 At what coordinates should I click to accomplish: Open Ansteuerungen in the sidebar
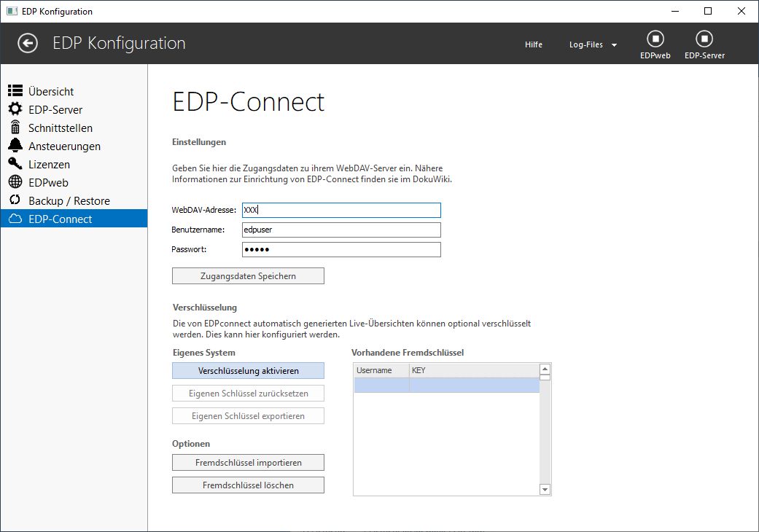coord(74,146)
